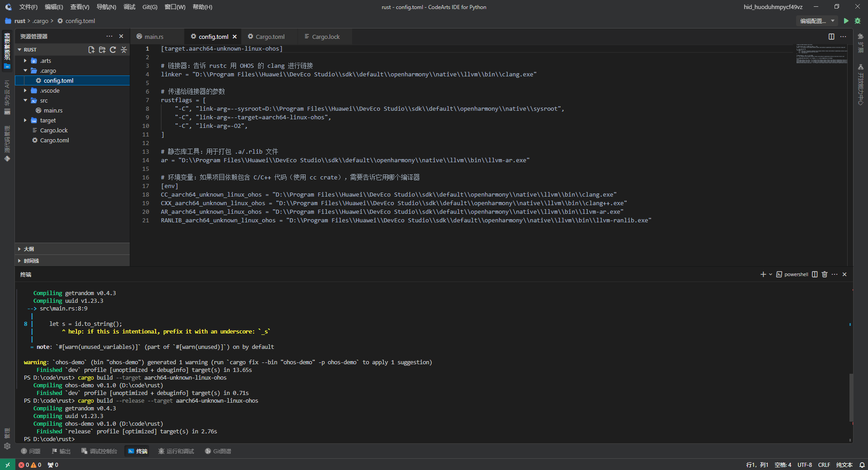Open editor more actions menu
This screenshot has height=470, width=868.
[843, 37]
